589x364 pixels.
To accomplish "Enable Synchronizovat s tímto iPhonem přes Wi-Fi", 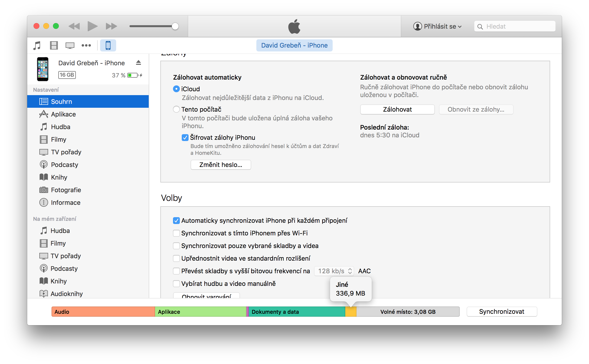I will 176,233.
